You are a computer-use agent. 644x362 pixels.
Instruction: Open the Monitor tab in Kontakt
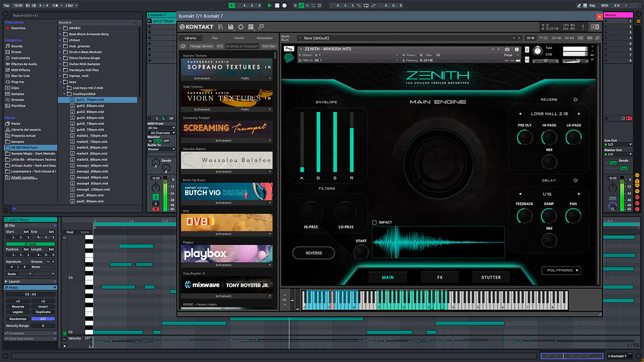pos(239,38)
